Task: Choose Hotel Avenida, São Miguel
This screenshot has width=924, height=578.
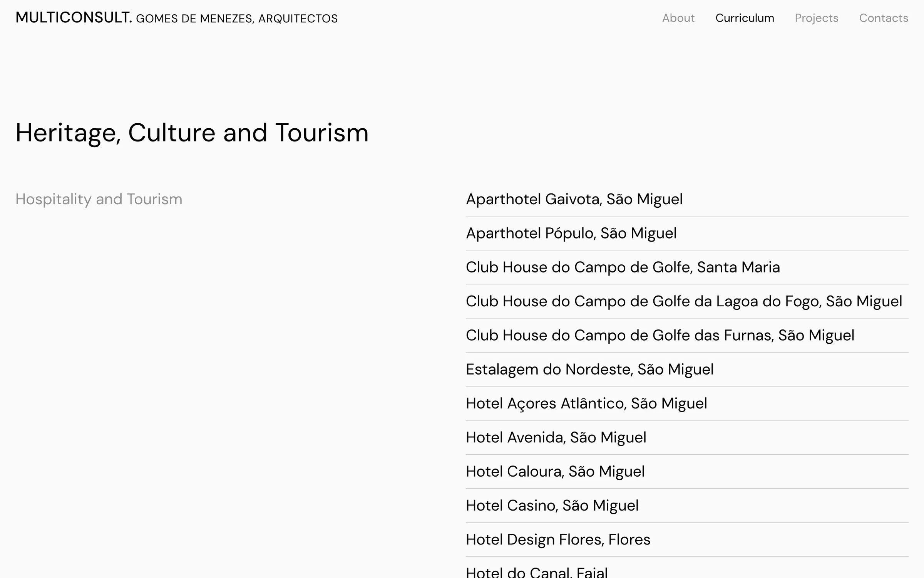Action: coord(556,437)
